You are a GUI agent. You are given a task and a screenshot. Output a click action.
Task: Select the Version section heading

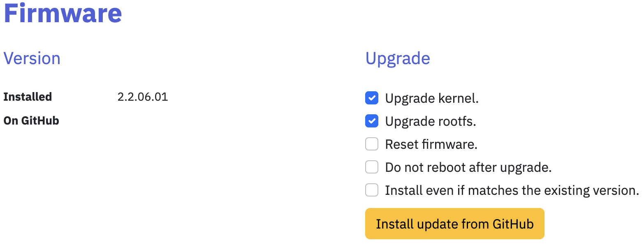(32, 58)
